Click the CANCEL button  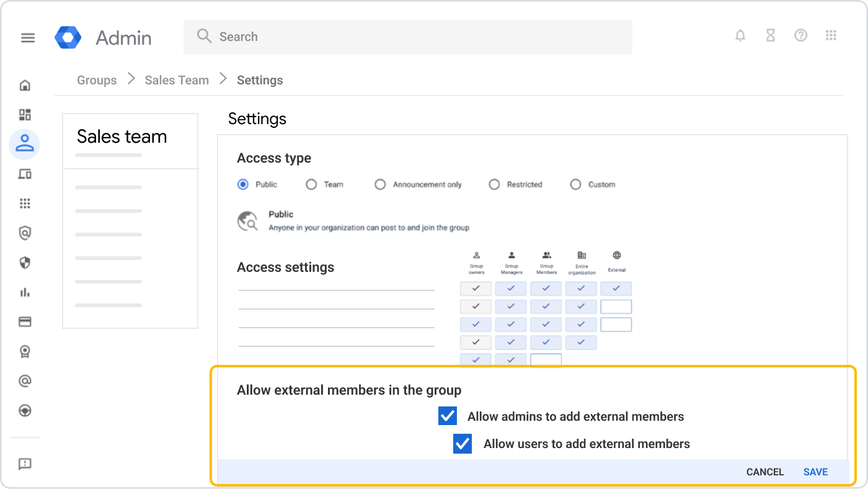click(765, 472)
